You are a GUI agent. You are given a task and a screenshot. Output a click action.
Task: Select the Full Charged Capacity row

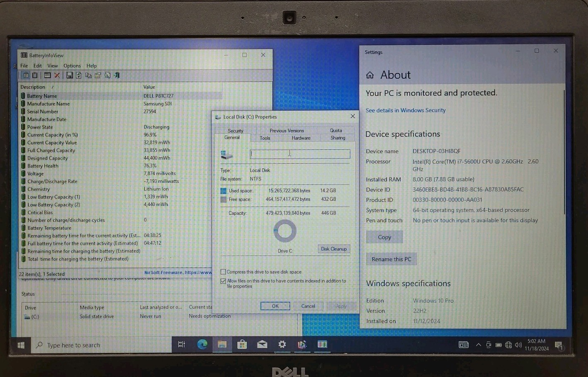click(121, 151)
